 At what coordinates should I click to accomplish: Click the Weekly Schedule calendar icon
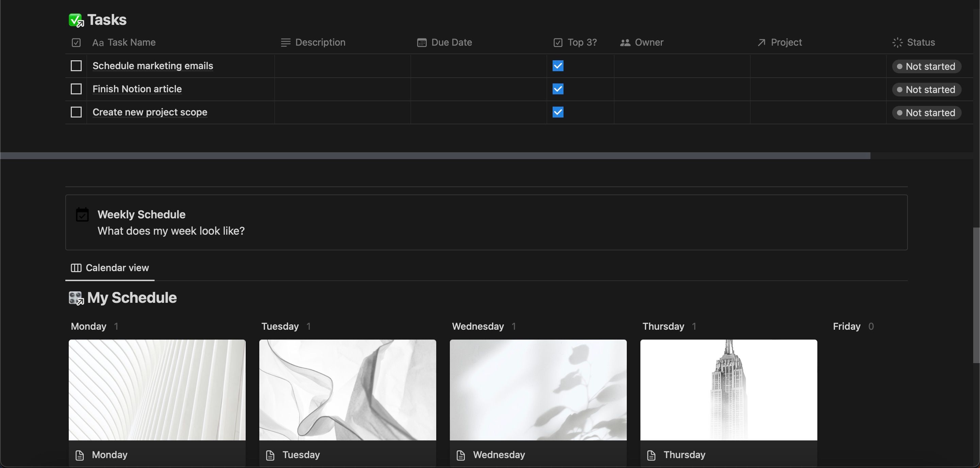coord(82,215)
